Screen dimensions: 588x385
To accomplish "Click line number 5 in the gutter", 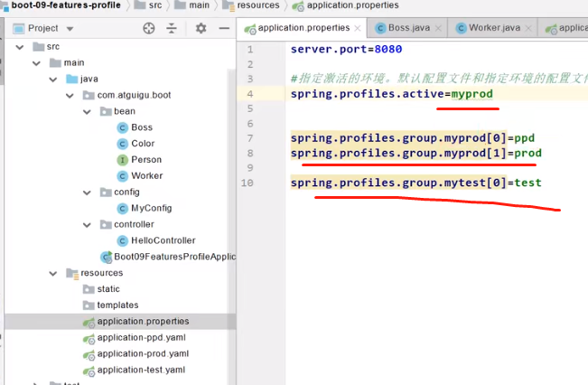I will tap(250, 108).
